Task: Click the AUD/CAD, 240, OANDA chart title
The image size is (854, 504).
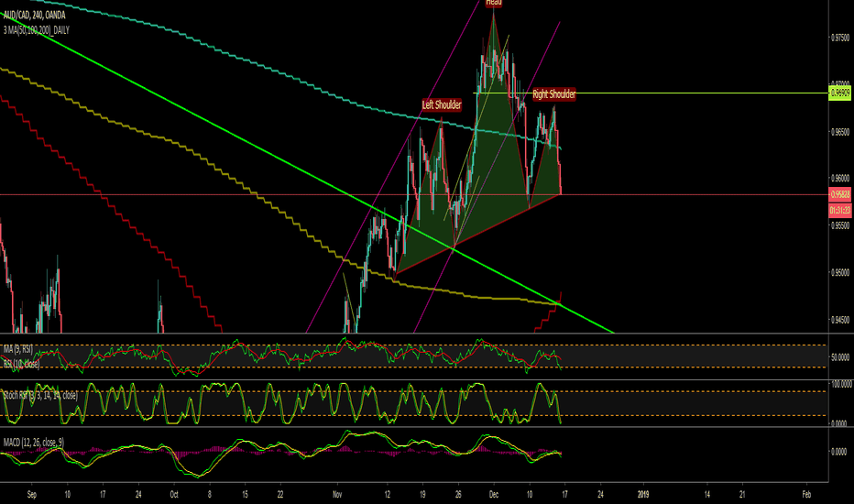Action: pyautogui.click(x=34, y=16)
